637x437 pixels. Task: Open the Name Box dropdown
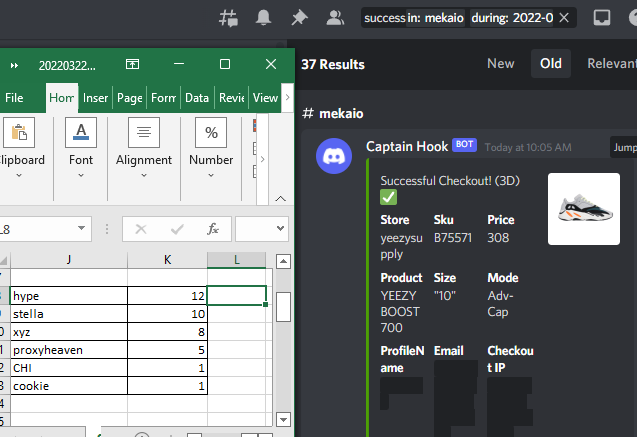point(81,228)
